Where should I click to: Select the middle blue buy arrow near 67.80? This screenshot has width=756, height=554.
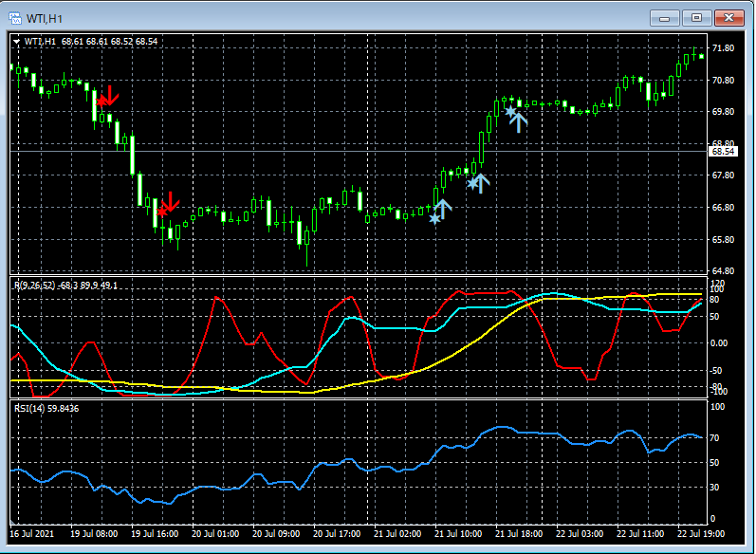(x=481, y=183)
